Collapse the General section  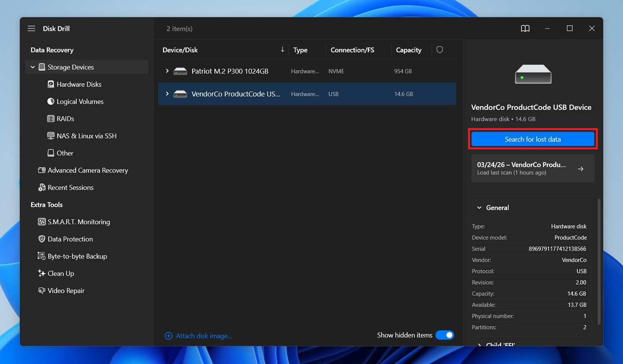[479, 208]
